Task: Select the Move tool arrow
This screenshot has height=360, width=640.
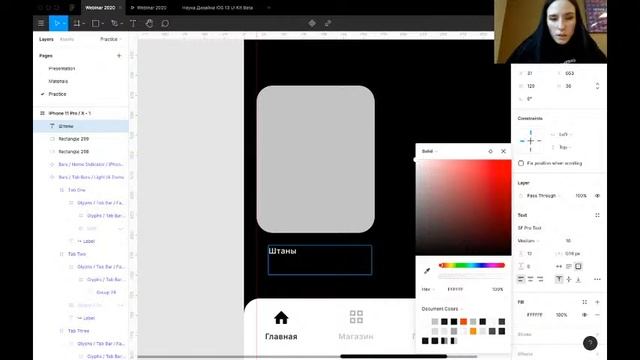Action: [56, 23]
